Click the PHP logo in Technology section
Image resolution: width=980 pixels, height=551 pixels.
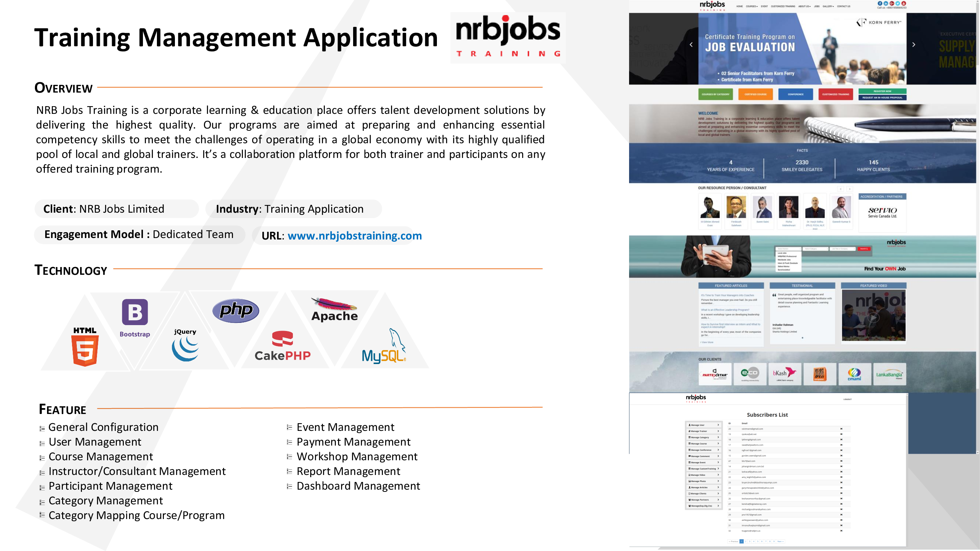coord(236,311)
